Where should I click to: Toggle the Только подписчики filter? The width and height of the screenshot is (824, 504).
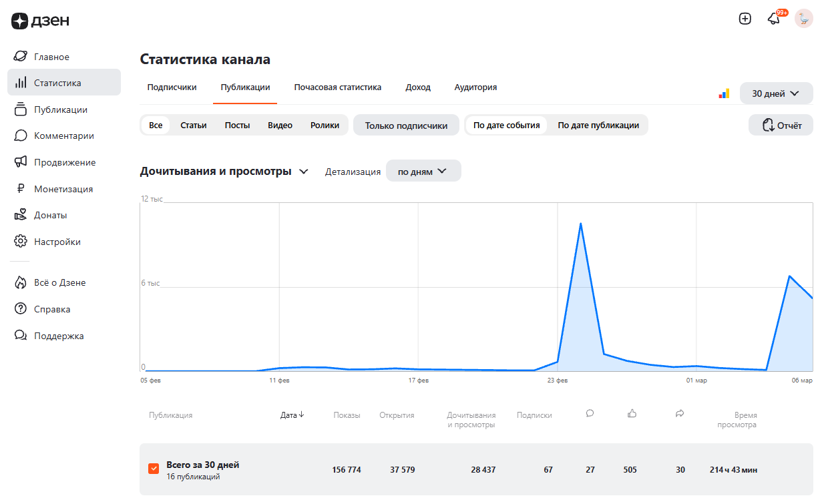tap(406, 125)
